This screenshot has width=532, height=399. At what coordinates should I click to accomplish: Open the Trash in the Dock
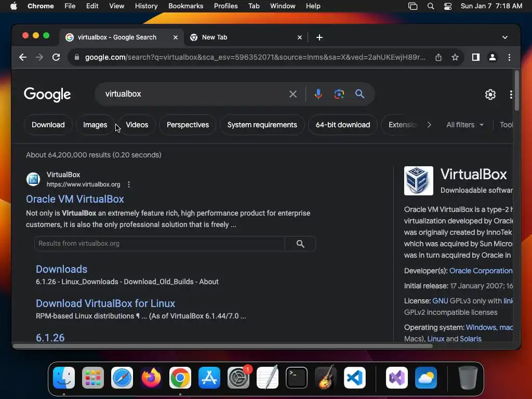tap(468, 378)
